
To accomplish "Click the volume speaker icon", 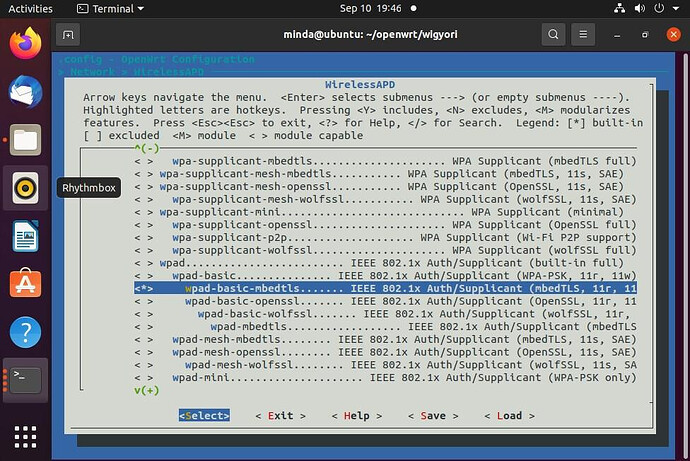I will pyautogui.click(x=639, y=8).
